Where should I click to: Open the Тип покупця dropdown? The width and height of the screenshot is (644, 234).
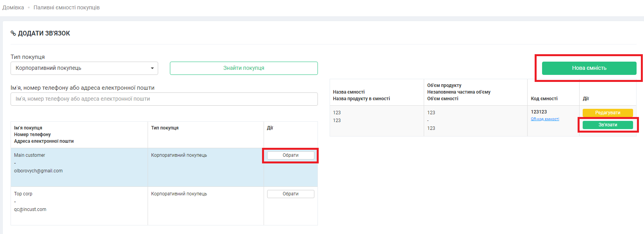click(84, 68)
